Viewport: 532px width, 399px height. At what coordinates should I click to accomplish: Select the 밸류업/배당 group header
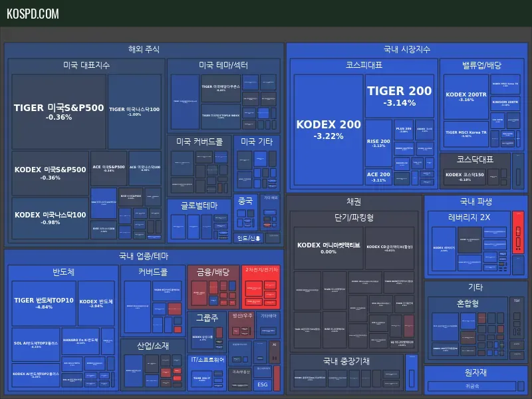(481, 65)
